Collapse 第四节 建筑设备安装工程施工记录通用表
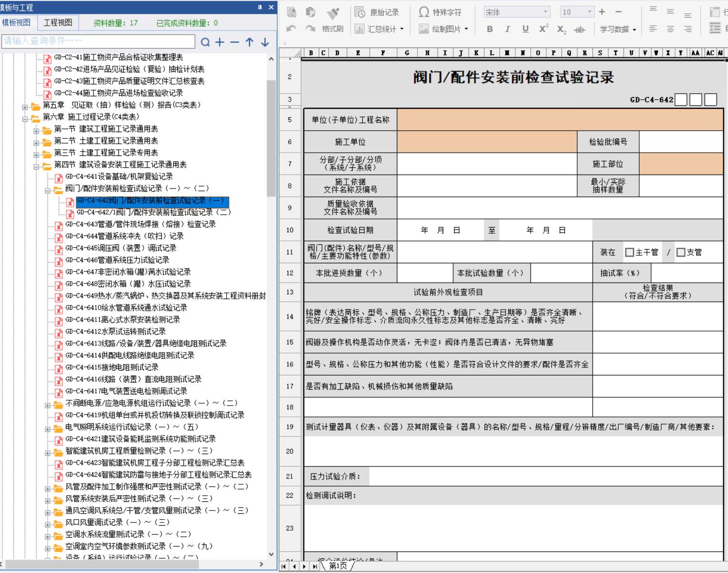 36,167
